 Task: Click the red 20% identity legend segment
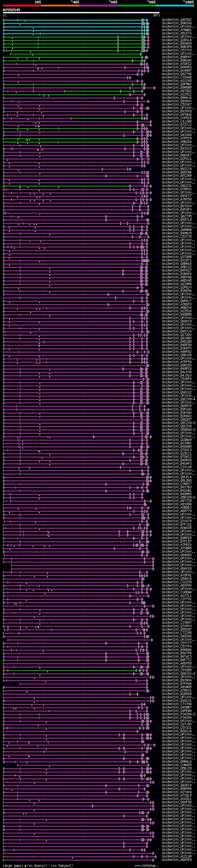tap(22, 6)
